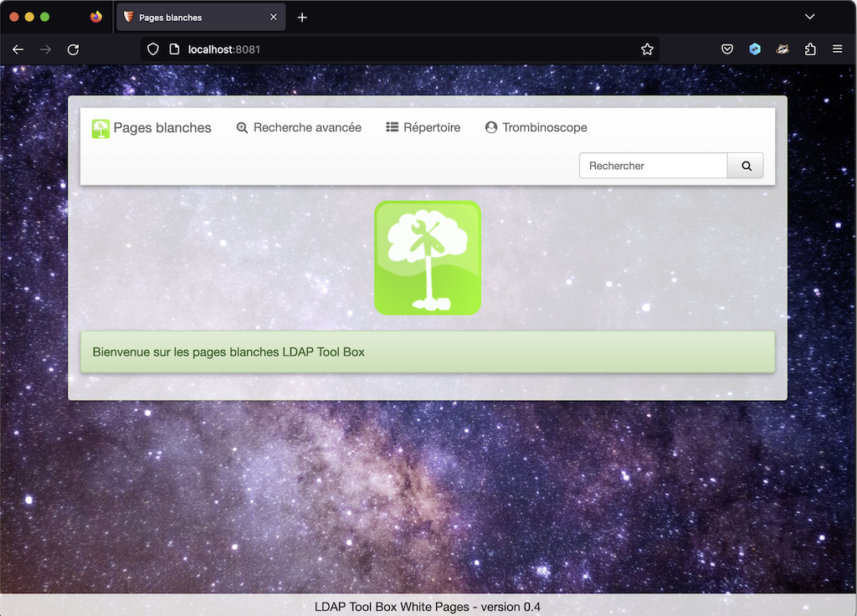The width and height of the screenshot is (857, 616).
Task: Click the large LDAP Tool Box tree logo
Action: pyautogui.click(x=428, y=258)
